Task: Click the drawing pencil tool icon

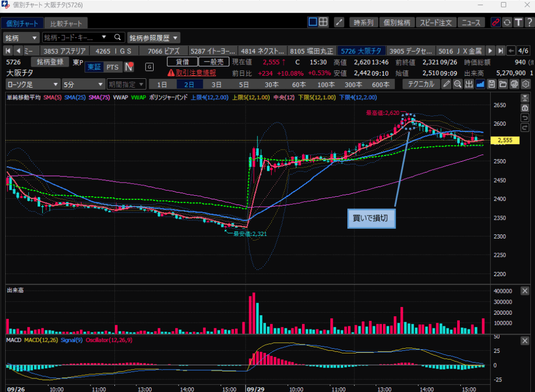Action: pos(447,84)
